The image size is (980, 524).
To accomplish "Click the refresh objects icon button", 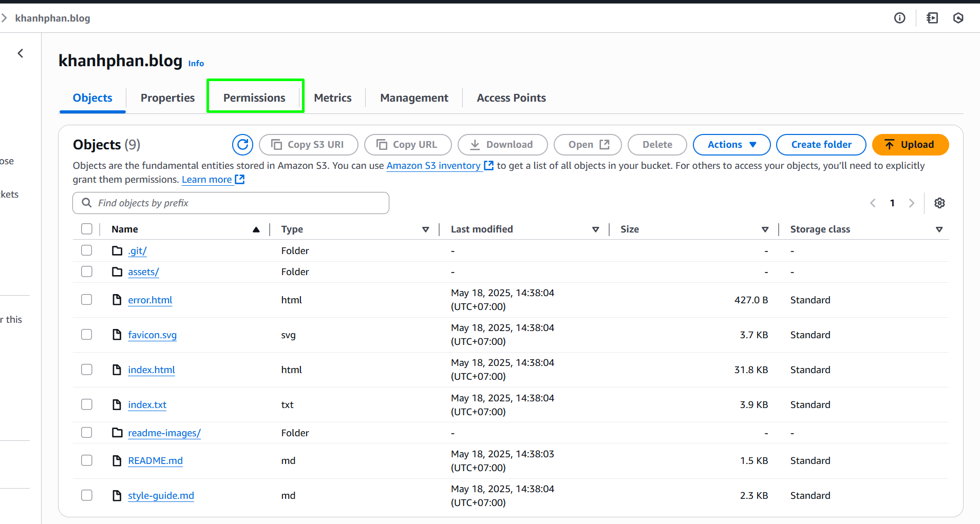I will pos(242,145).
